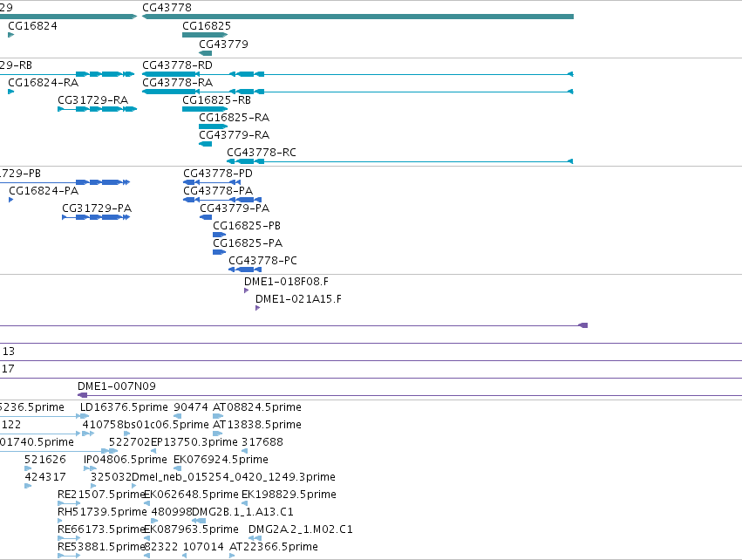Select the CG16825 gene label
The width and height of the screenshot is (742, 560).
click(x=207, y=26)
